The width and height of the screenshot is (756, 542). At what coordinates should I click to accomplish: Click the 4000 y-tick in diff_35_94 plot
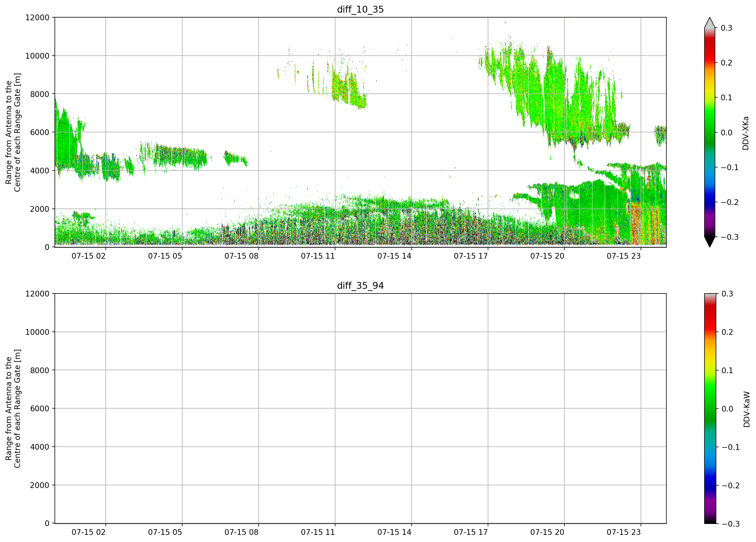(x=40, y=447)
